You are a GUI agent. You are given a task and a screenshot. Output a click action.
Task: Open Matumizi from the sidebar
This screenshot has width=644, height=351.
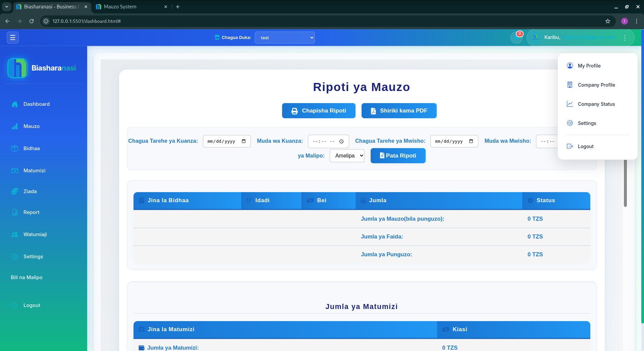15,171
